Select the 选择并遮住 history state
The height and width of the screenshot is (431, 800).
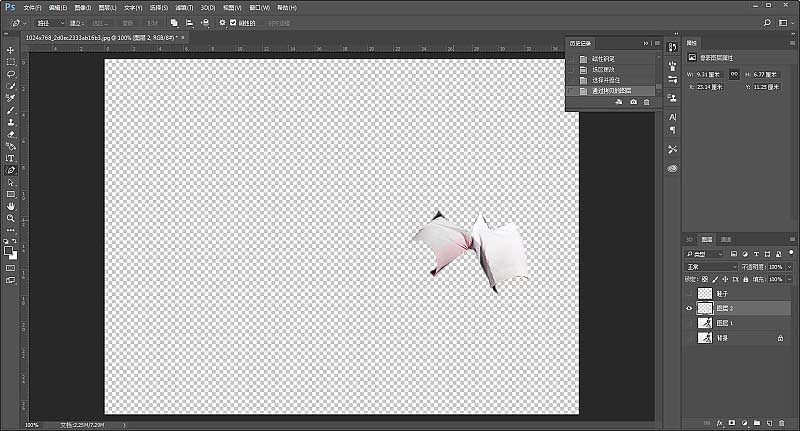(608, 80)
